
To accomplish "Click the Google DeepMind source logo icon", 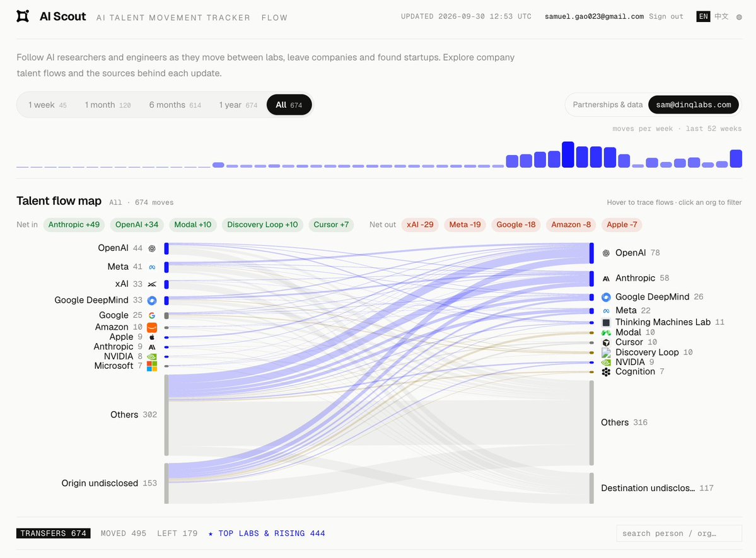I will tap(152, 301).
